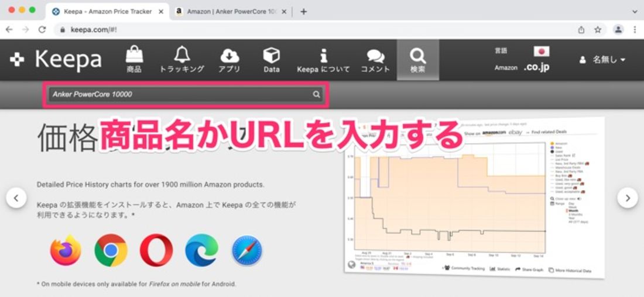Open the Chrome profile icon
Screen dimensions: 644x297
(x=618, y=30)
